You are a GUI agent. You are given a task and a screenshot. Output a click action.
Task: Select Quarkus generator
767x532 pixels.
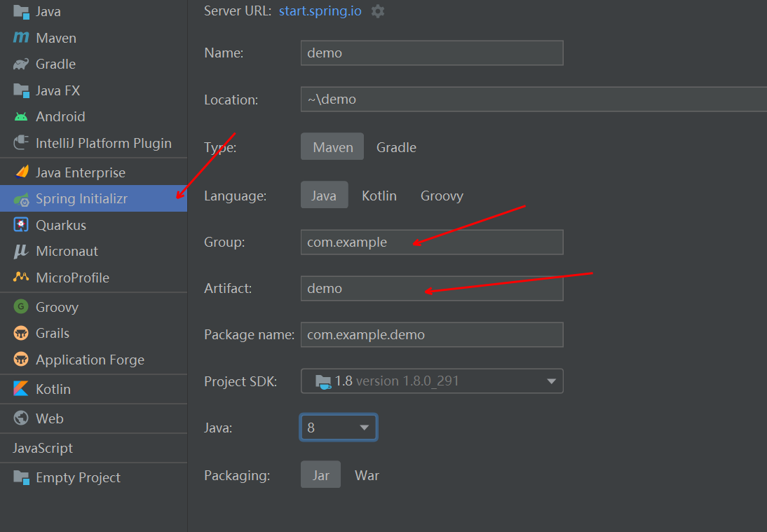[x=93, y=225]
